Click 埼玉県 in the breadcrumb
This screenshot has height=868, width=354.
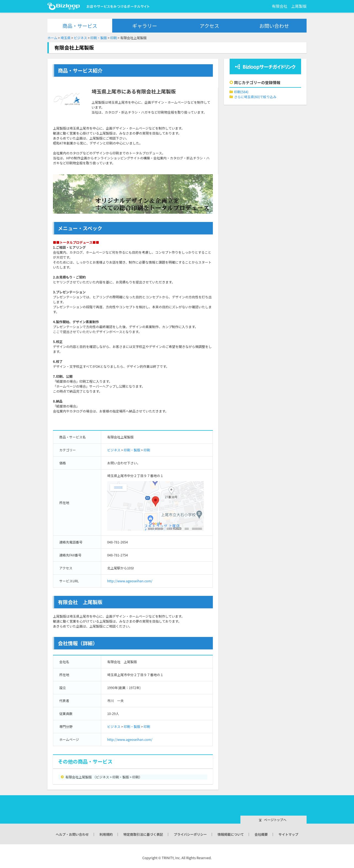click(65, 38)
